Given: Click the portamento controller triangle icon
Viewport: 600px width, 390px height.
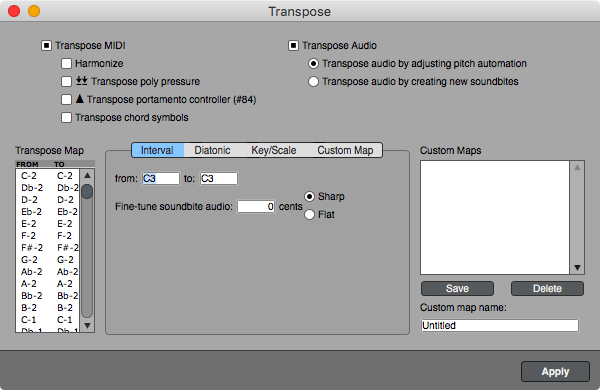Looking at the screenshot, I should pos(80,98).
